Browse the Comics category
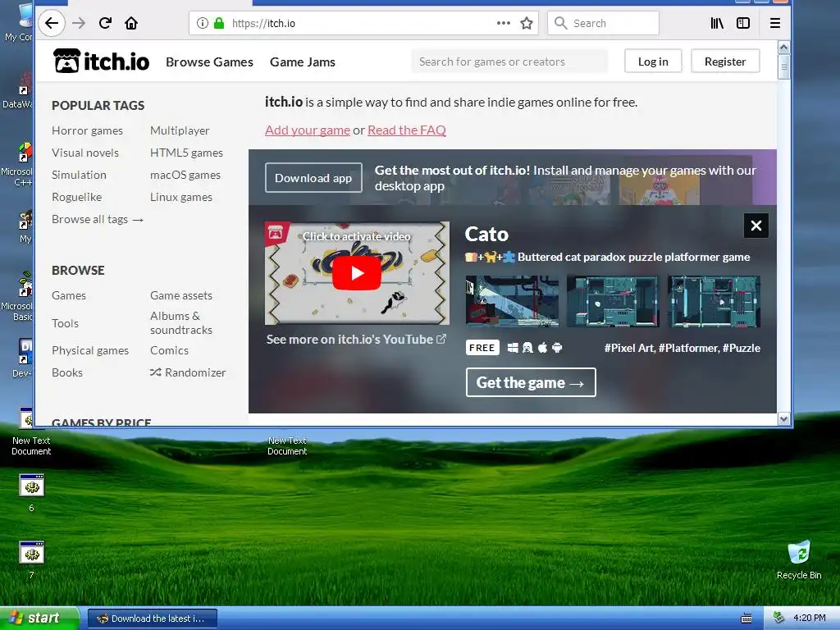840x630 pixels. (x=169, y=350)
